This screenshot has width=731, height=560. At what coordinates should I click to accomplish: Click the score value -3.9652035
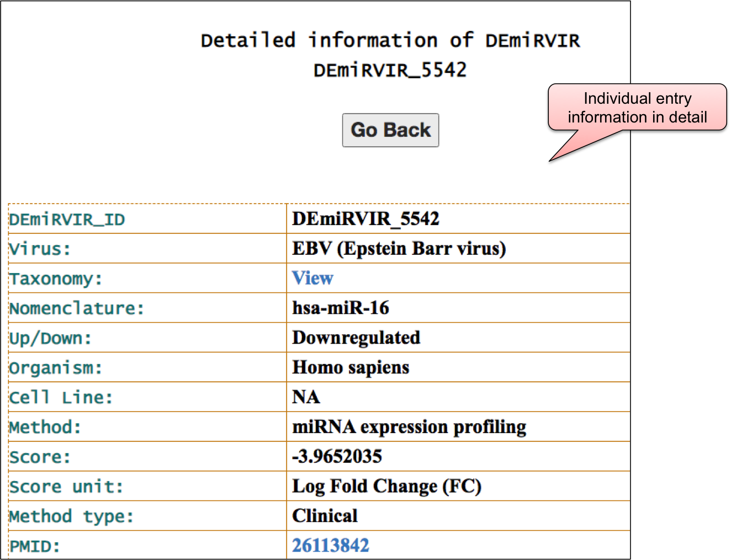[337, 456]
